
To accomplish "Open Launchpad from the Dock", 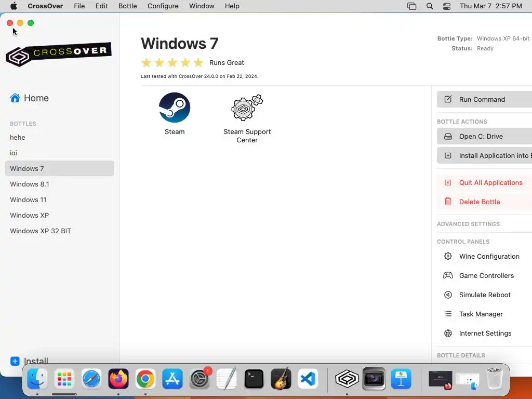I will [64, 379].
